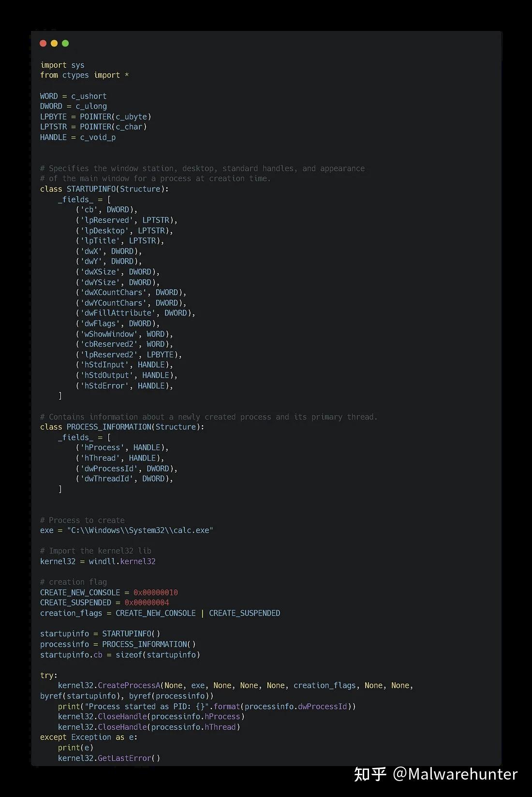Click the kernel32.GetLastError() call

109,758
